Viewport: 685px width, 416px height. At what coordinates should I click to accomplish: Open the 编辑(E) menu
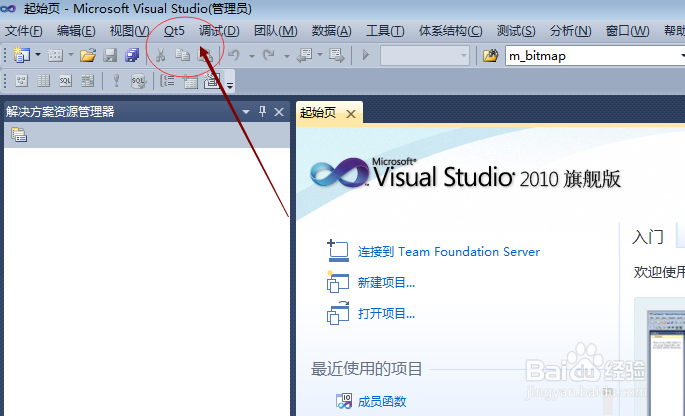point(76,31)
